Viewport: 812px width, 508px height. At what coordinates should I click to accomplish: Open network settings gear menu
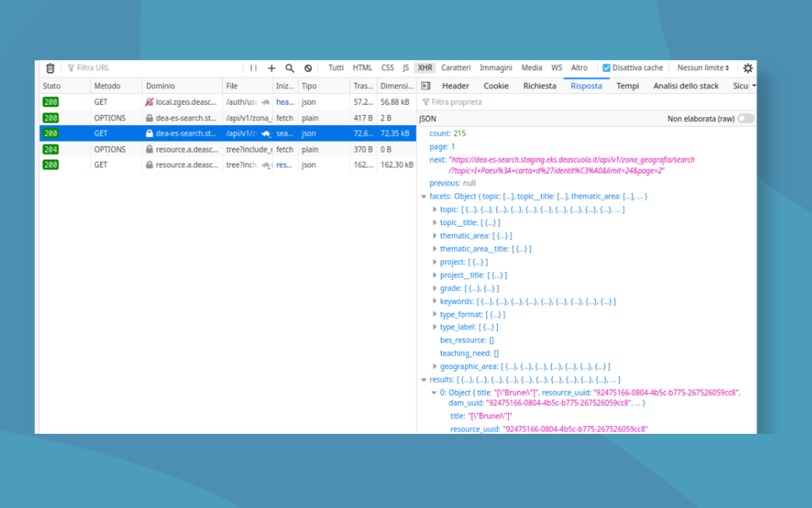click(x=748, y=68)
